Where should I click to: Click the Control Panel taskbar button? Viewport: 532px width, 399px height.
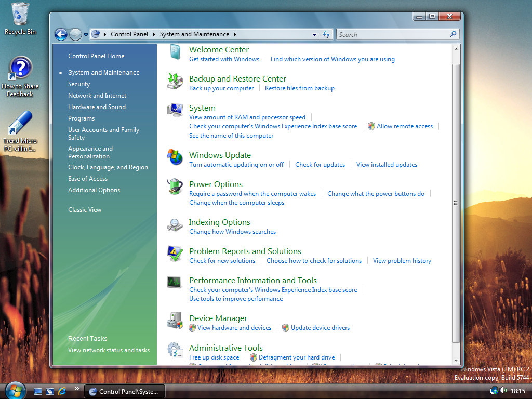point(125,392)
